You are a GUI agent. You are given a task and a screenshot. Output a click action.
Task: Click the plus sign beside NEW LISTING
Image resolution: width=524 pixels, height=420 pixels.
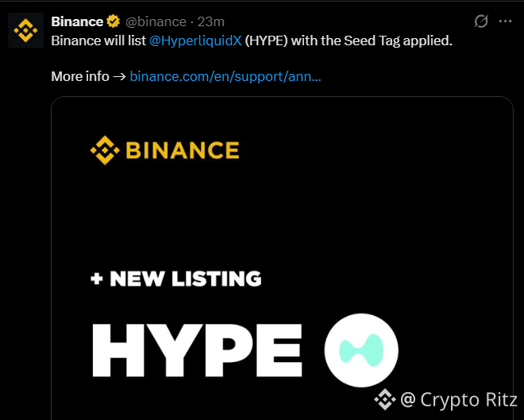pyautogui.click(x=97, y=279)
